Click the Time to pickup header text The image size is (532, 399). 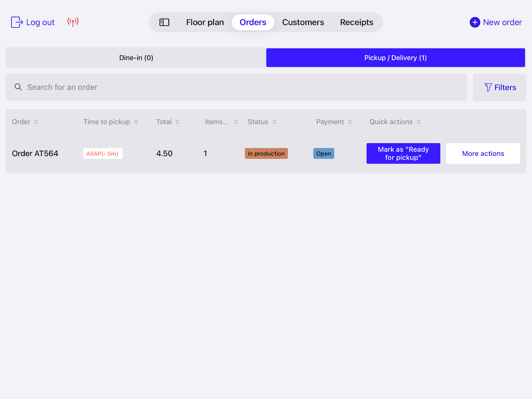(107, 122)
